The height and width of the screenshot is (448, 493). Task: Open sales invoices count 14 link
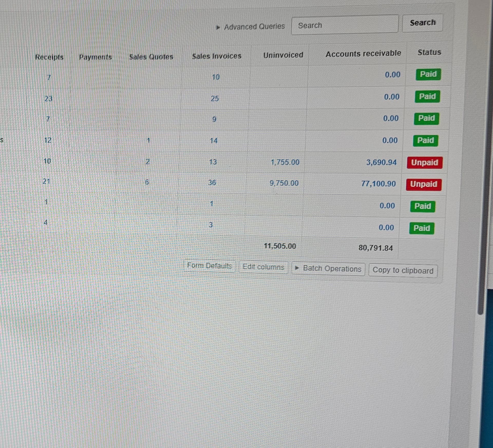pyautogui.click(x=213, y=141)
